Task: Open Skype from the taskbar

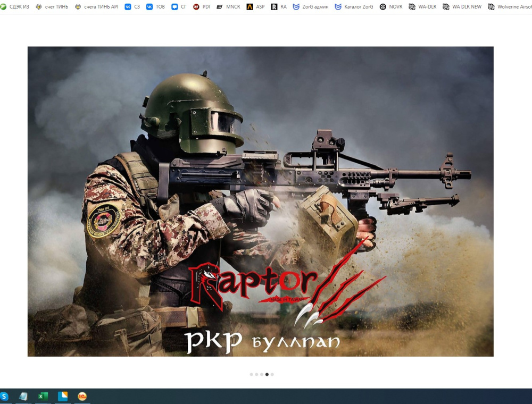Action: pos(4,396)
